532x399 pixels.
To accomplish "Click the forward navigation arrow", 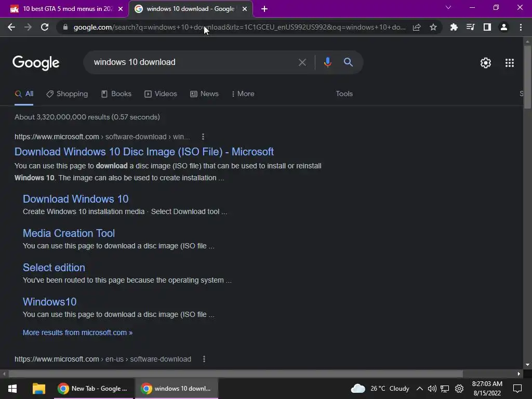I will click(28, 27).
